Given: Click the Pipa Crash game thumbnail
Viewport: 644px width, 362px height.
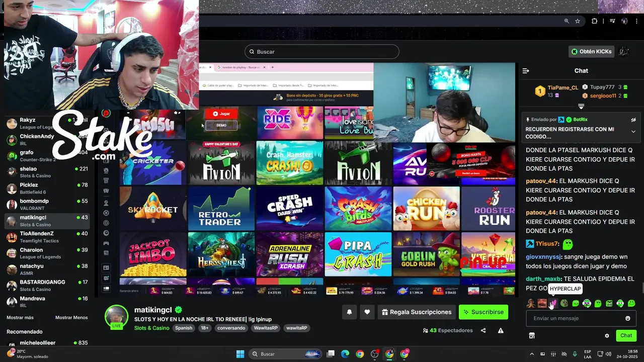Looking at the screenshot, I should [x=358, y=254].
